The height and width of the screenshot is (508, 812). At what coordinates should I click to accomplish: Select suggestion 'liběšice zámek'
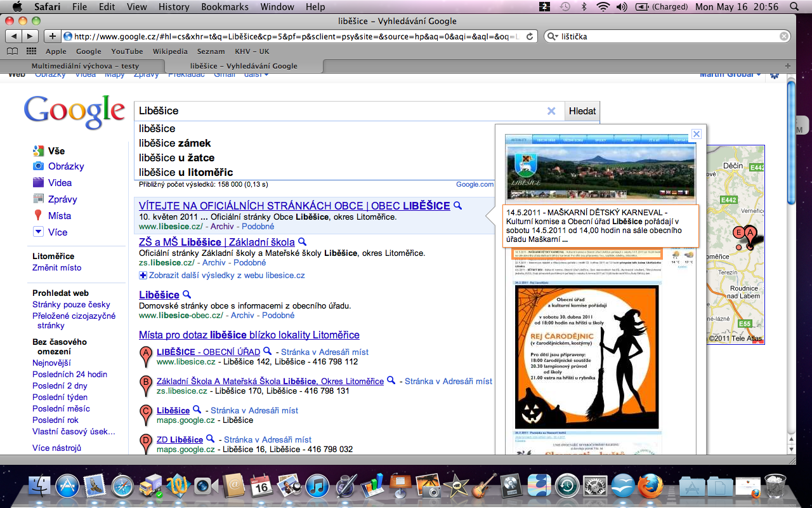(x=175, y=143)
